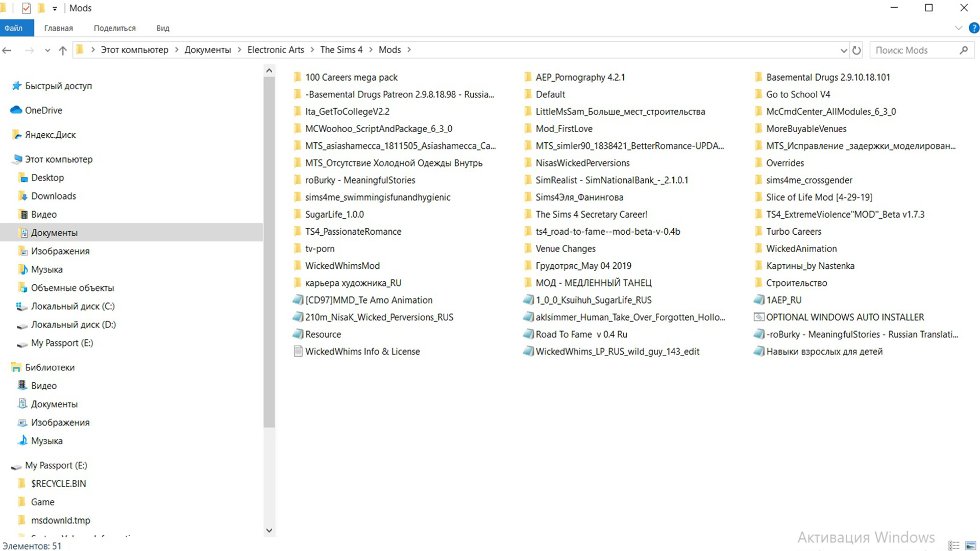This screenshot has height=551, width=980.
Task: Select OneDrive in the navigation pane
Action: point(43,110)
